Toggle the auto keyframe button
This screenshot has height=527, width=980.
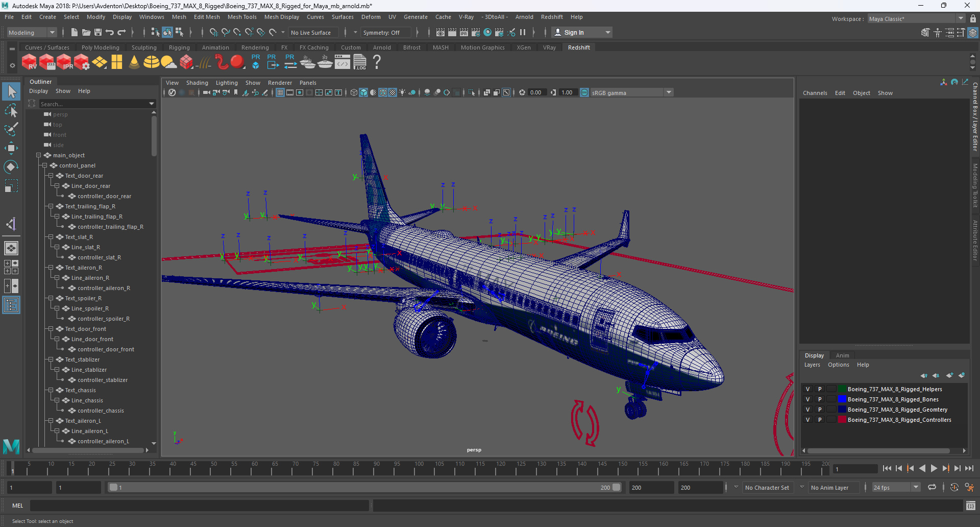tap(954, 487)
